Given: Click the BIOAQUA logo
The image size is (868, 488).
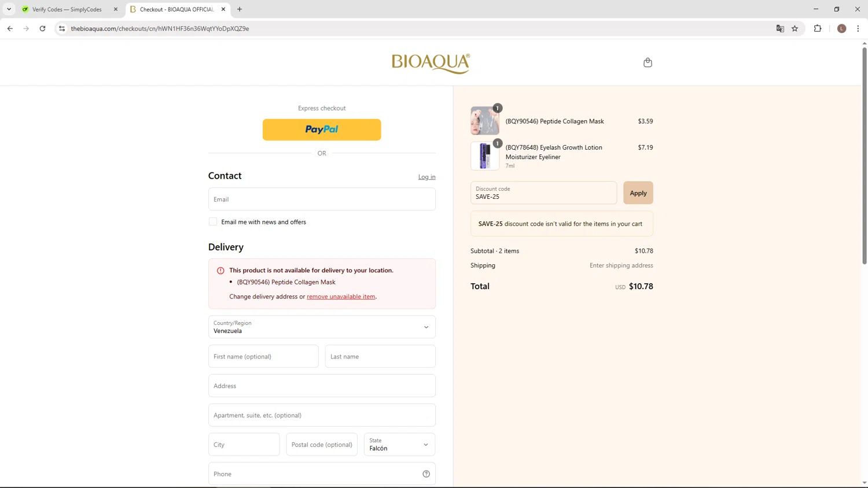Looking at the screenshot, I should (431, 63).
